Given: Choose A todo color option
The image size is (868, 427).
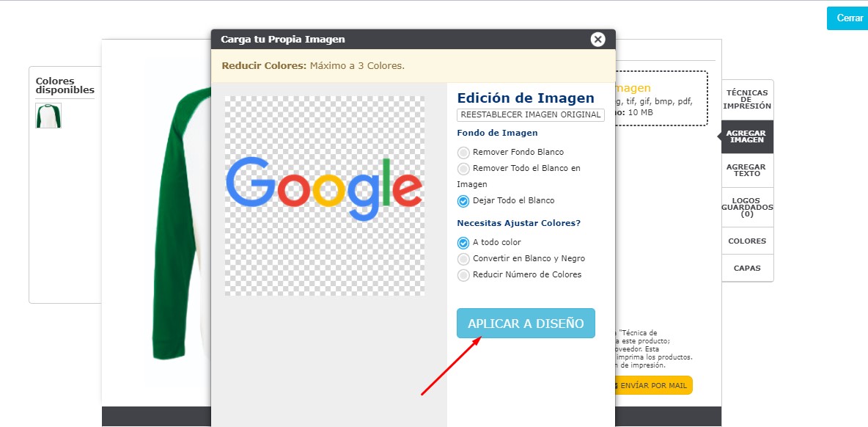Looking at the screenshot, I should pyautogui.click(x=463, y=243).
